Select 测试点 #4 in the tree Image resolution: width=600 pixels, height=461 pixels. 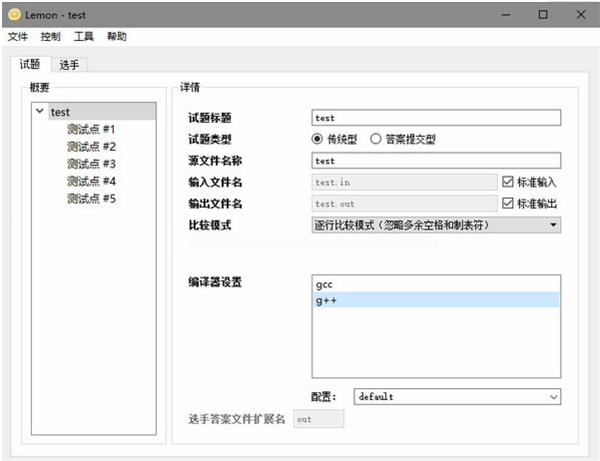(91, 181)
